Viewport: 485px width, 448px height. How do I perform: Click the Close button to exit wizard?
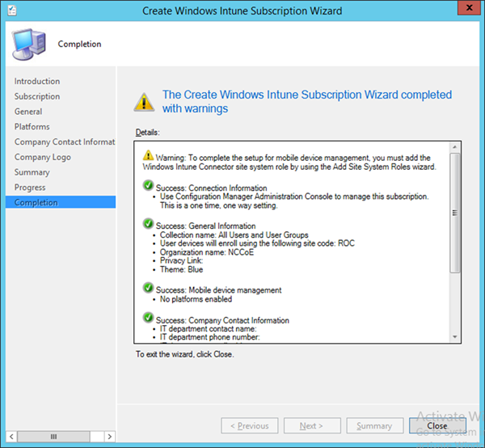click(x=437, y=425)
